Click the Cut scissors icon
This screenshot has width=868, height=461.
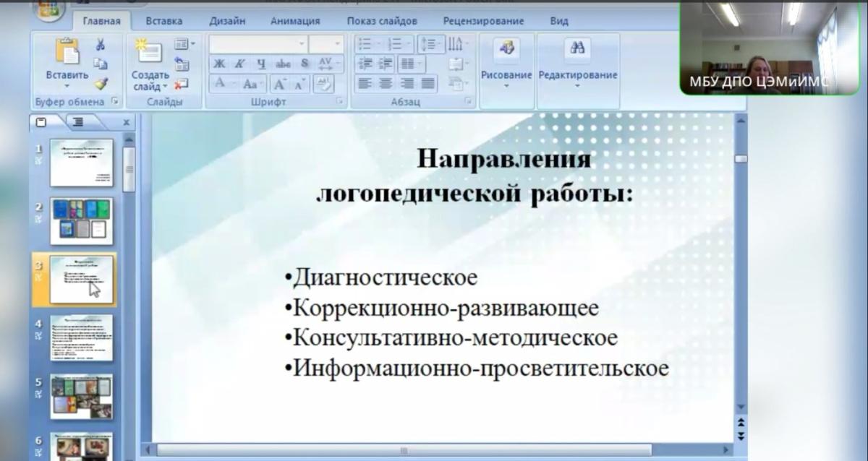(x=101, y=45)
